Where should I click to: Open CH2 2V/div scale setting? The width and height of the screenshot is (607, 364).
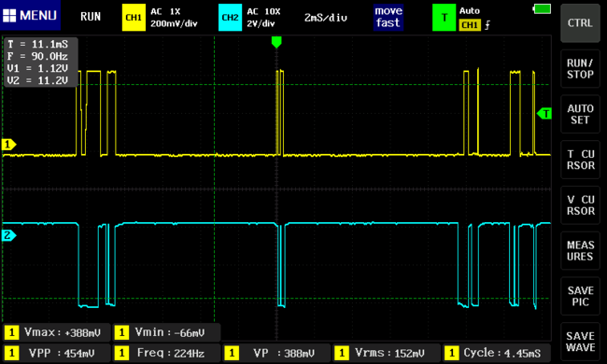point(261,23)
